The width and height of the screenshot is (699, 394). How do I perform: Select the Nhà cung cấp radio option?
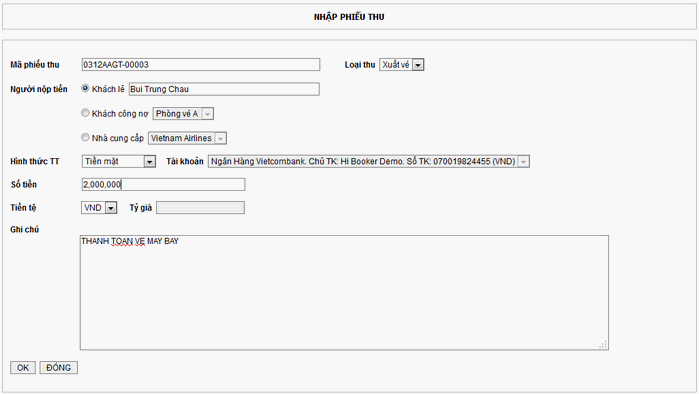click(x=85, y=137)
